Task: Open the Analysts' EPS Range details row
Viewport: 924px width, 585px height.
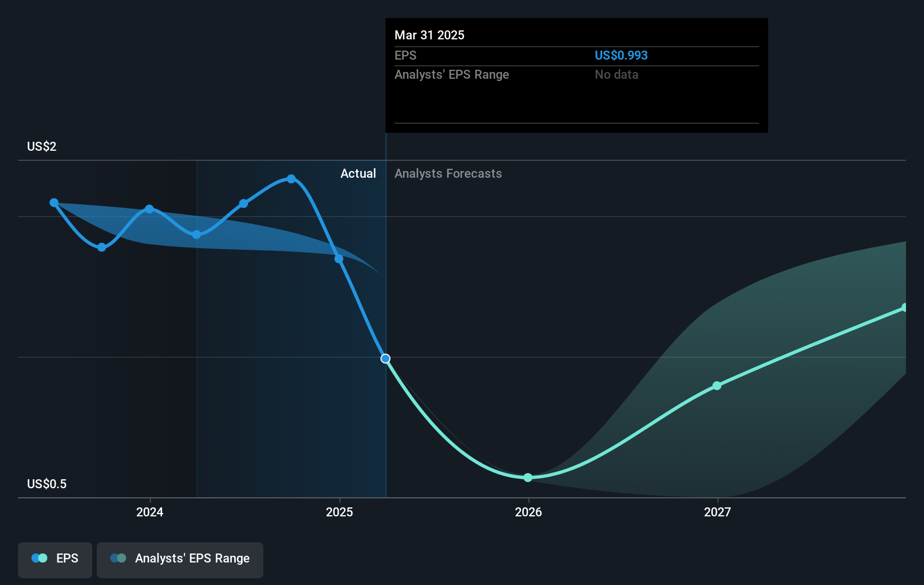Action: 451,74
